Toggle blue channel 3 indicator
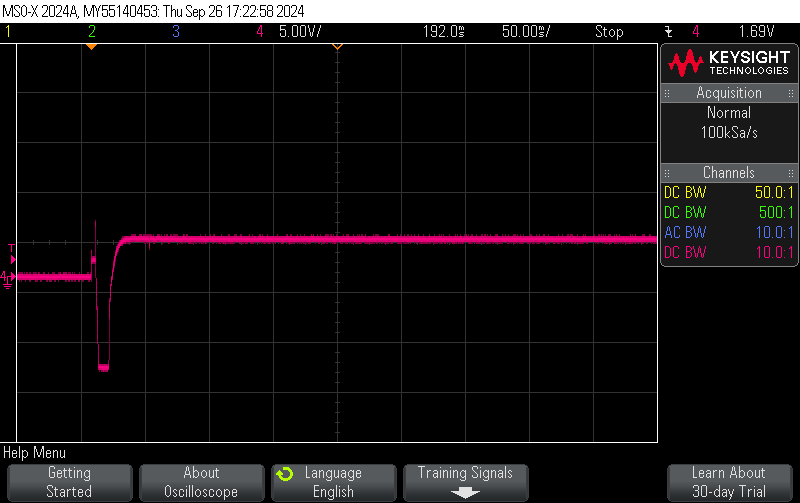Viewport: 800px width, 503px height. point(175,32)
